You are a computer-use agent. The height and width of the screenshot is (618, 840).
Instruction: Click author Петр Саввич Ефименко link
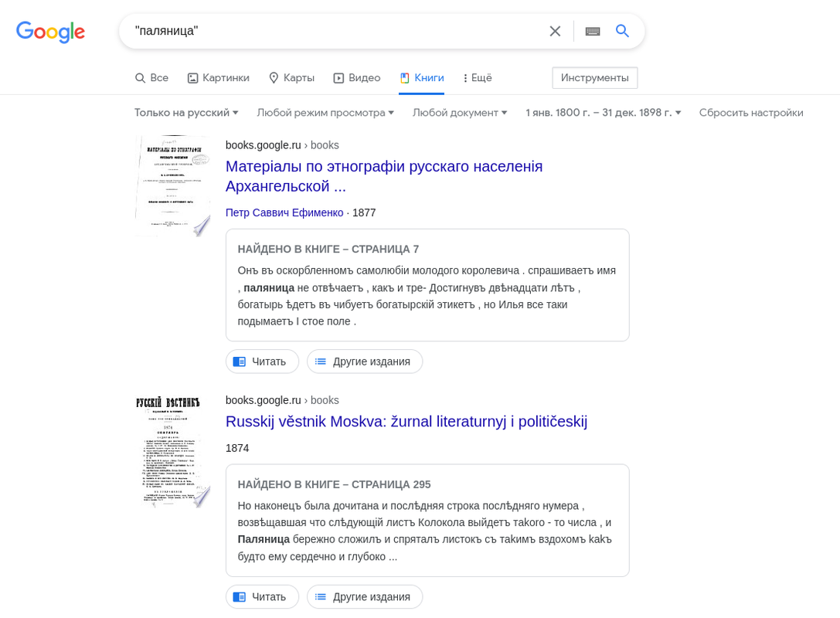tap(284, 212)
